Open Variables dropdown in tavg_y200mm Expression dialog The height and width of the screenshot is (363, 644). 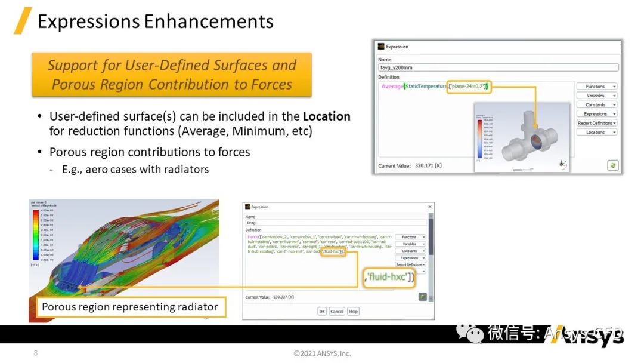tap(597, 96)
